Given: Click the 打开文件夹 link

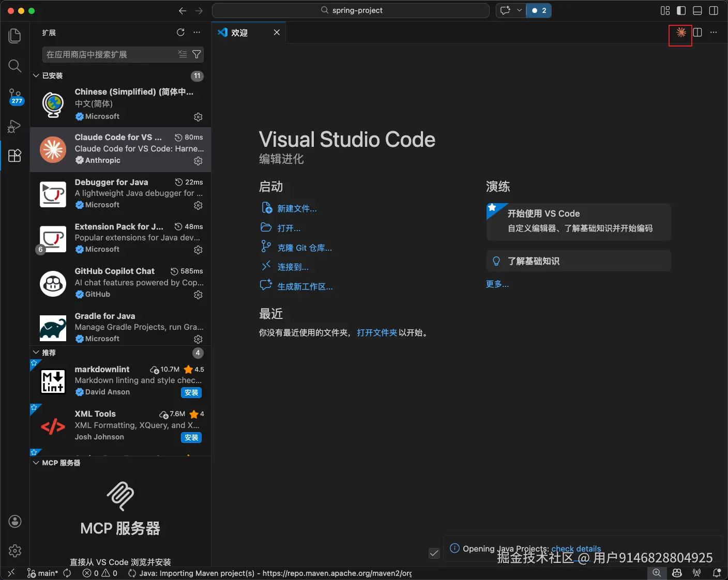Looking at the screenshot, I should click(377, 333).
